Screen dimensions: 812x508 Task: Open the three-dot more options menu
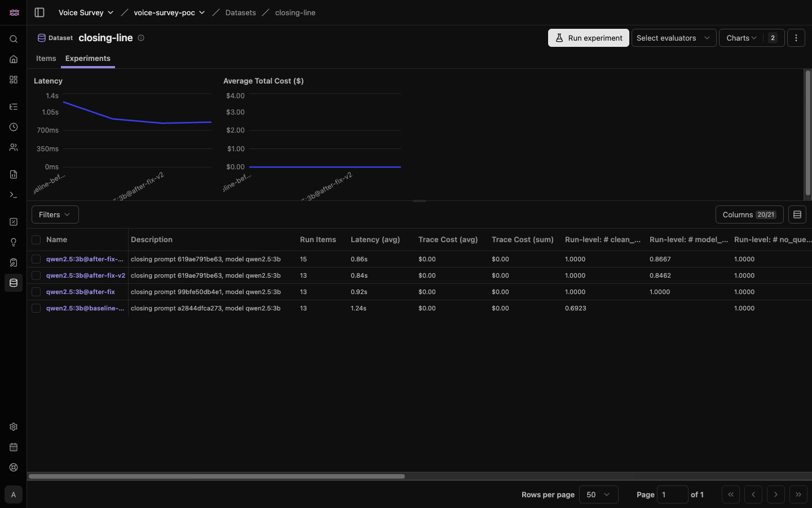pyautogui.click(x=796, y=38)
